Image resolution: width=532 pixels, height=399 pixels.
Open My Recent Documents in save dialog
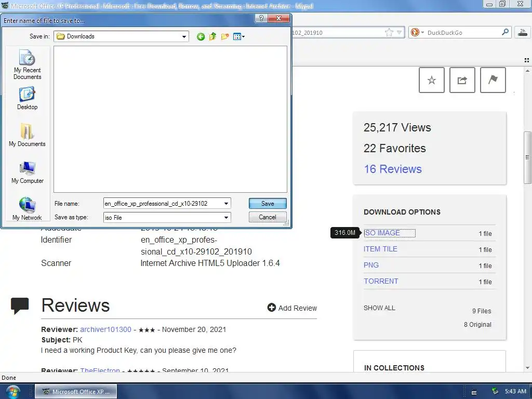coord(27,64)
